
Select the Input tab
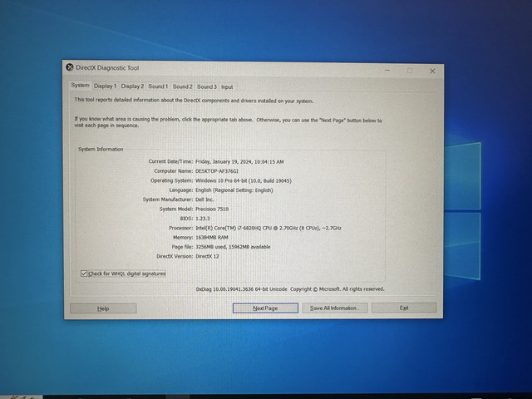(227, 87)
